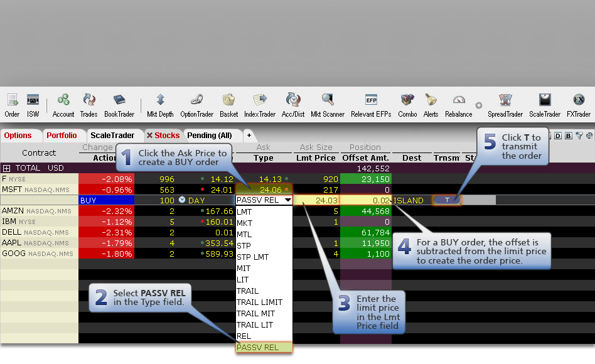Show the Trades window
595x364 pixels.
click(88, 105)
